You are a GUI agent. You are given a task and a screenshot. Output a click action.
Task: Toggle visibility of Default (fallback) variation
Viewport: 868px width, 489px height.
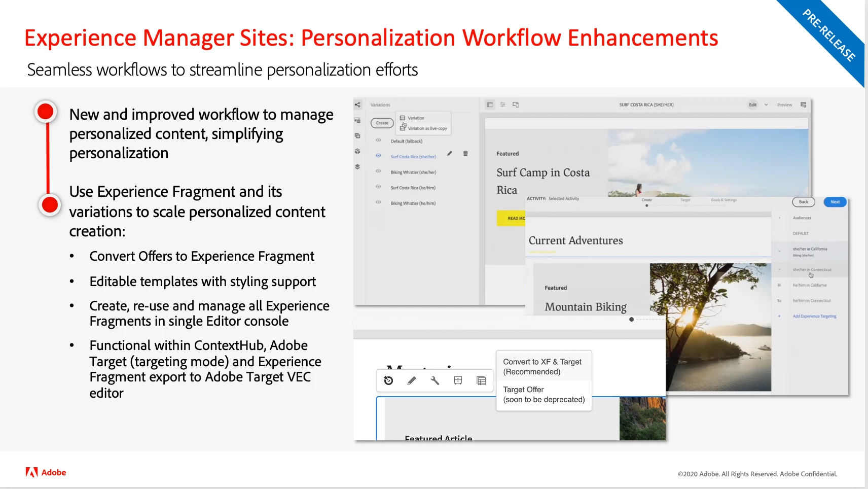[378, 140]
